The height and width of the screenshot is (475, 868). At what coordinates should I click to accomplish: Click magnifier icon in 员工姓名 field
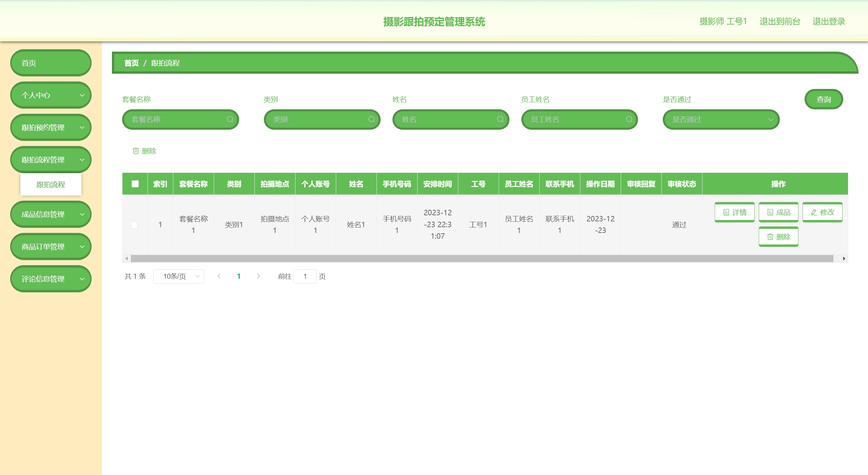pyautogui.click(x=629, y=119)
